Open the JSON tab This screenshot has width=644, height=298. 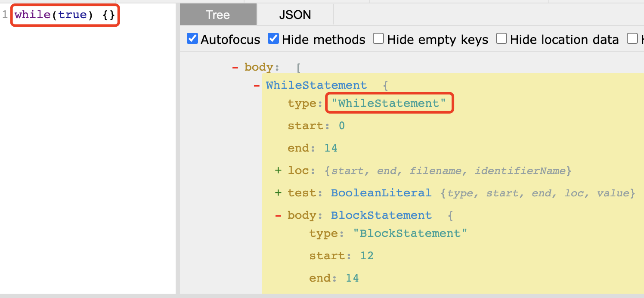pos(295,15)
